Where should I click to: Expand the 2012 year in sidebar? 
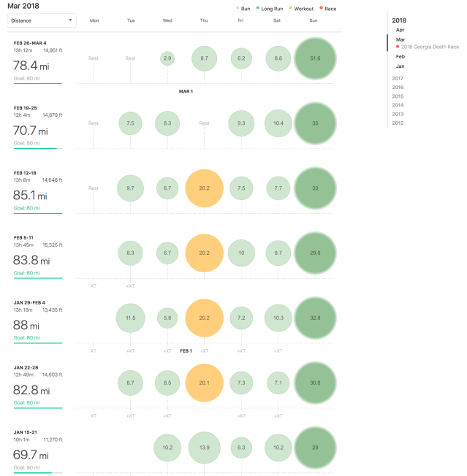tap(398, 123)
